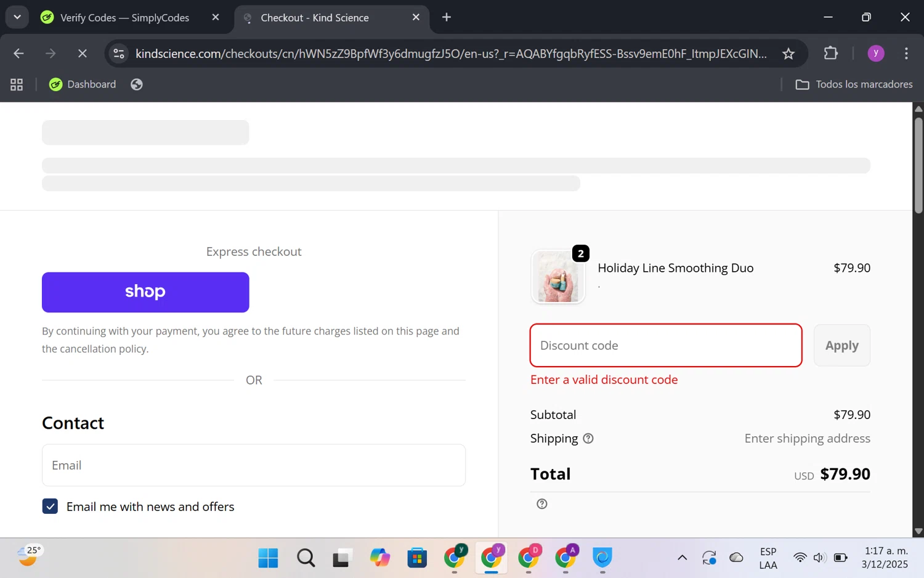Viewport: 924px width, 578px height.
Task: Open the Chrome profile avatar 'y'
Action: [x=876, y=54]
